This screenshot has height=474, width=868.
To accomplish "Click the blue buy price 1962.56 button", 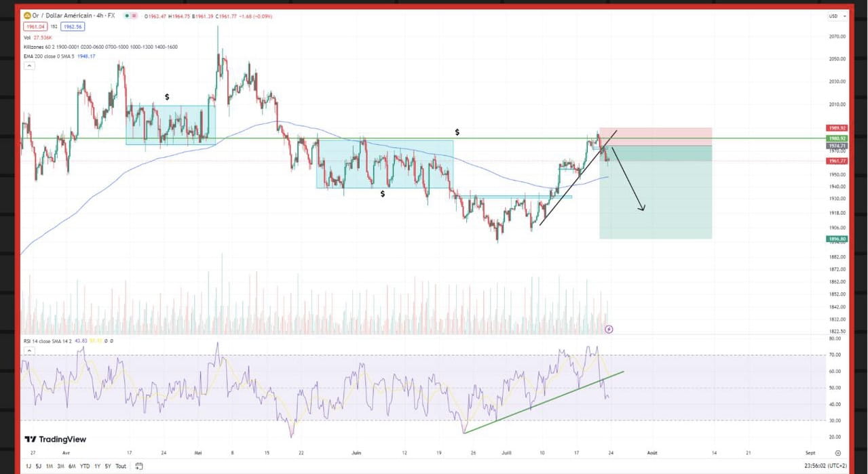I will 73,26.
